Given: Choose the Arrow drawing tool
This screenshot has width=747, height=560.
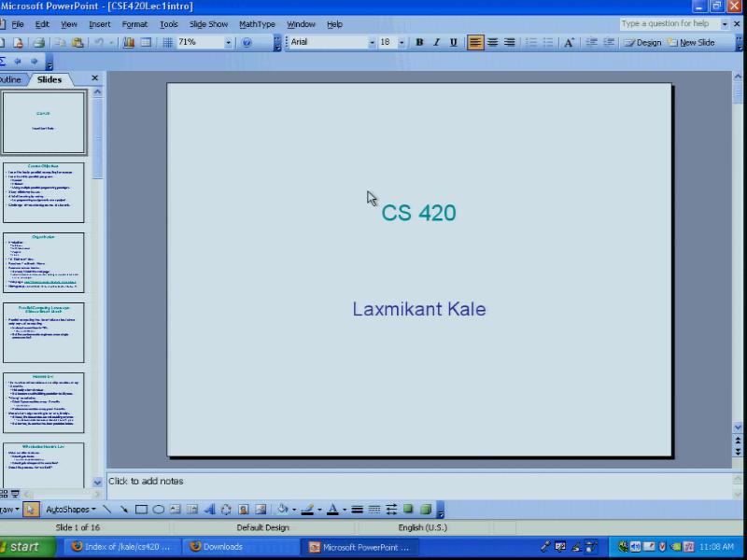Looking at the screenshot, I should tap(124, 510).
